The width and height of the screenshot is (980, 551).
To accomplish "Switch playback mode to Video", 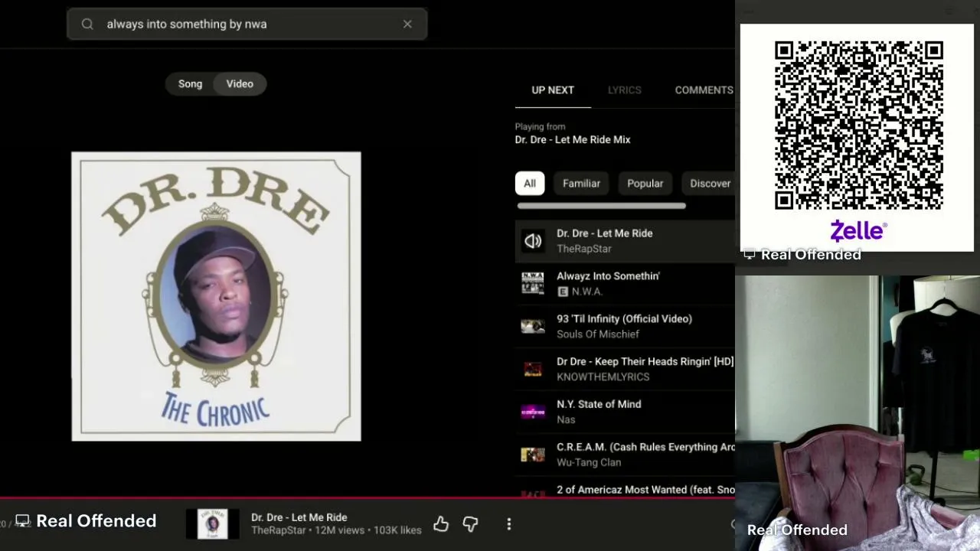I will coord(240,84).
